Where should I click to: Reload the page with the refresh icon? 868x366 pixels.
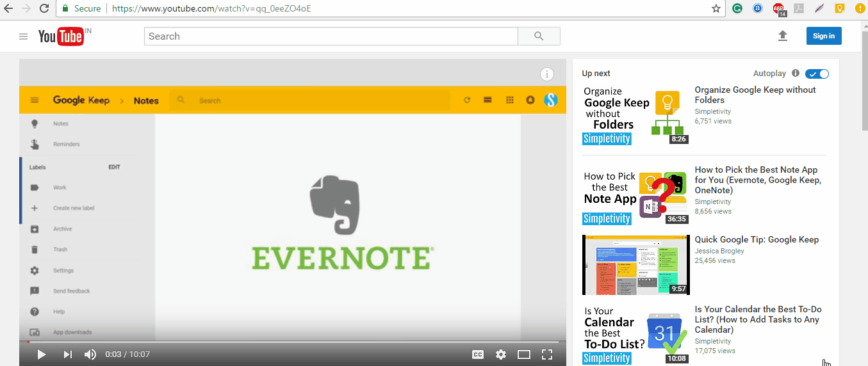[44, 8]
